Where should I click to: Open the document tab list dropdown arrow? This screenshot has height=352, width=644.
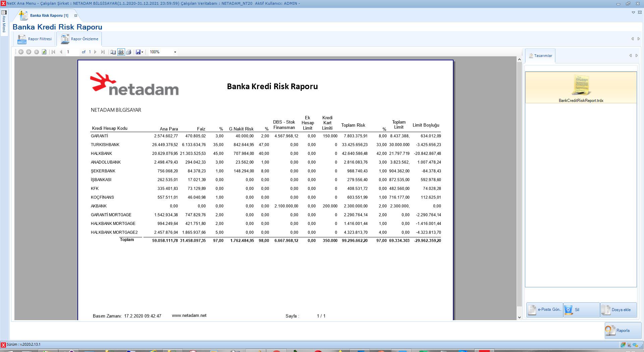(x=633, y=12)
